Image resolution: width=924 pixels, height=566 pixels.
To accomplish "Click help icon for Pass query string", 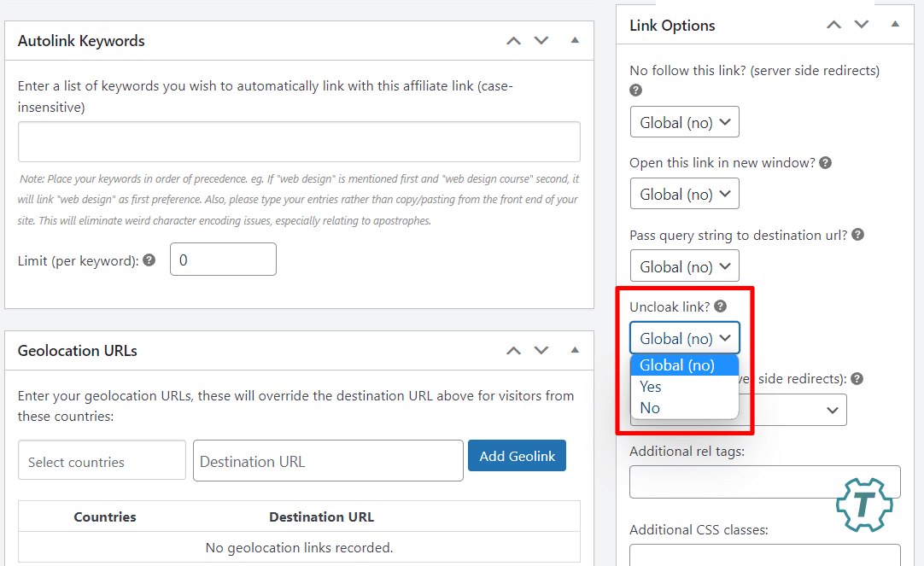I will tap(857, 234).
